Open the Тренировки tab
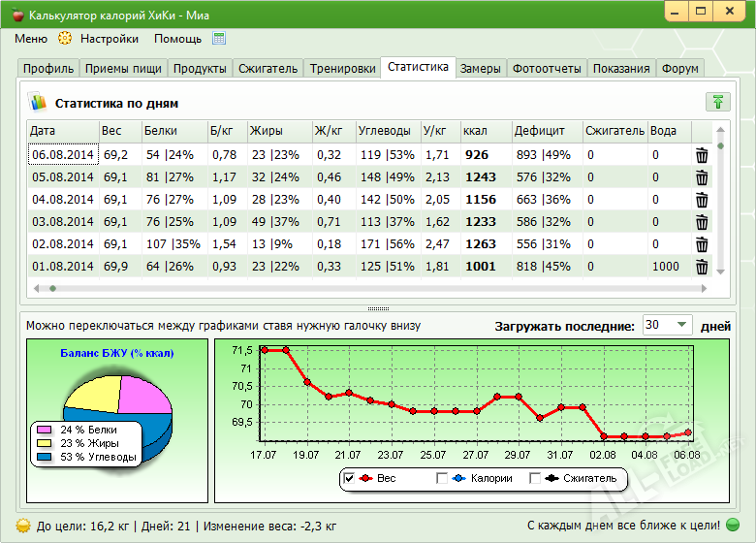 click(x=342, y=69)
